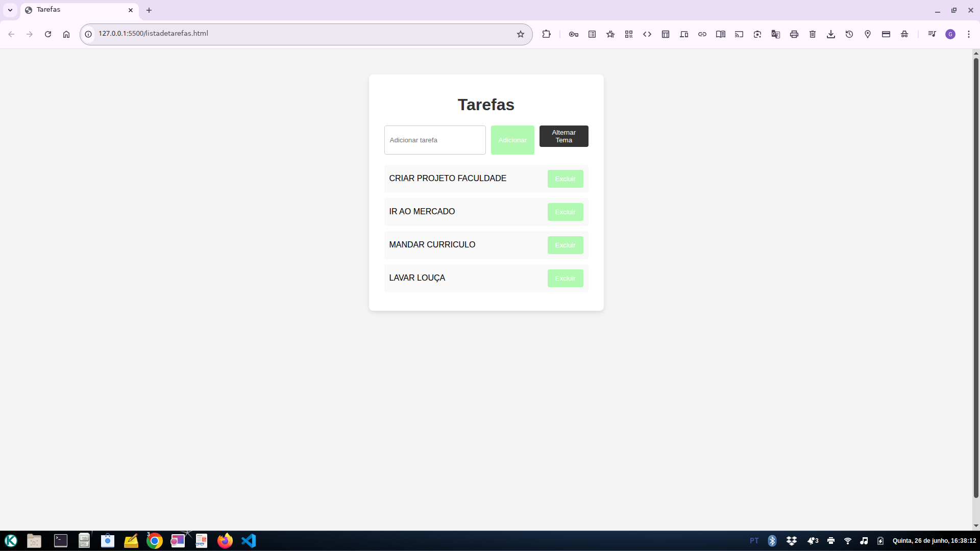Reload the page with the refresh icon

coord(48,34)
